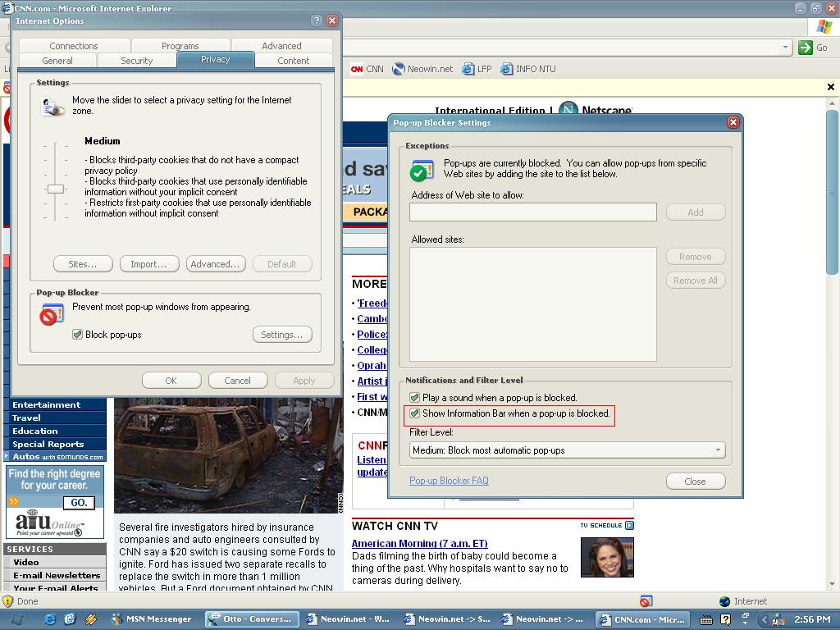Click Cancel in Internet Options

pos(238,381)
